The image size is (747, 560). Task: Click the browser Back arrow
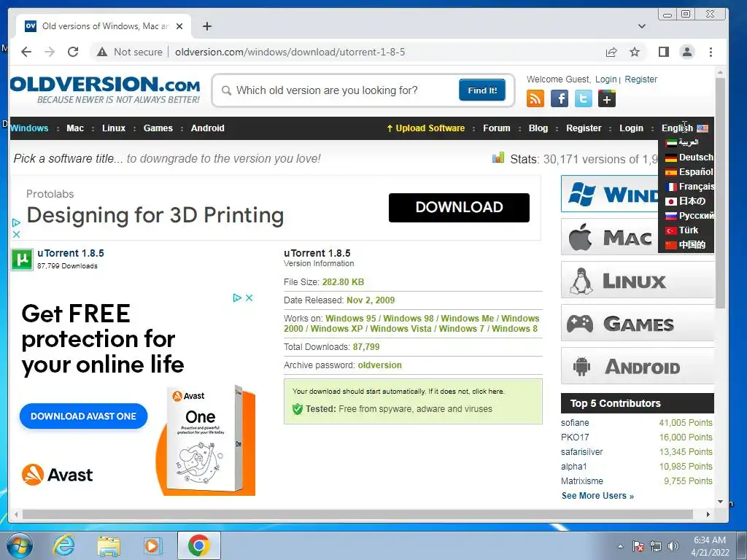point(26,52)
